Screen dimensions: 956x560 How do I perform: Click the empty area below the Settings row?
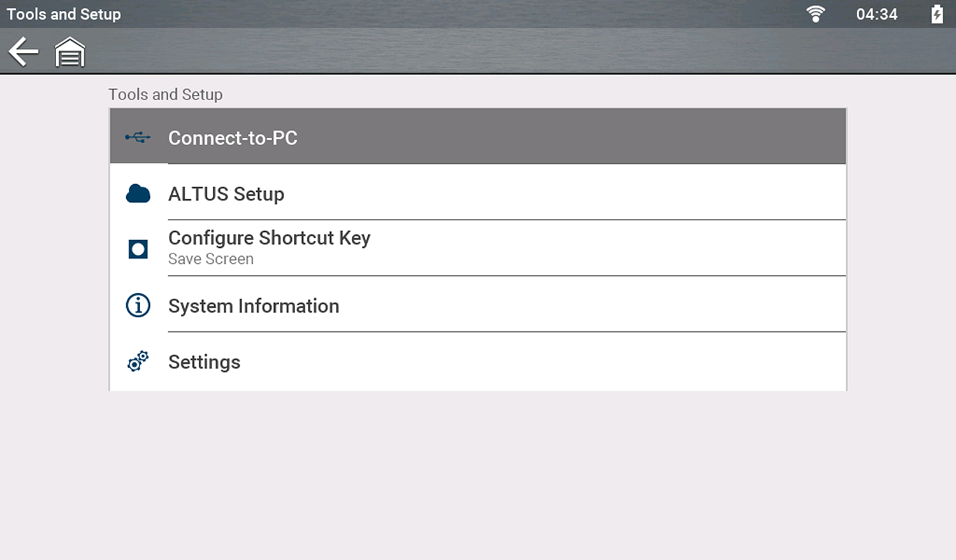tap(478, 471)
